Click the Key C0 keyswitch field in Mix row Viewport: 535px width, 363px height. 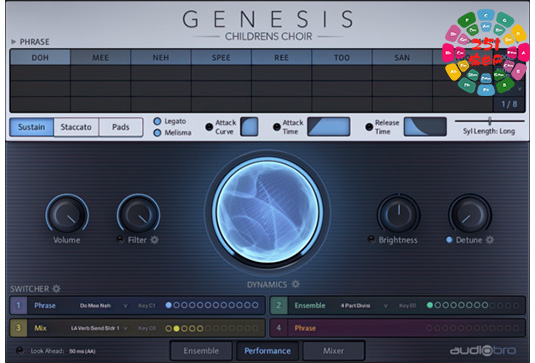pos(147,328)
